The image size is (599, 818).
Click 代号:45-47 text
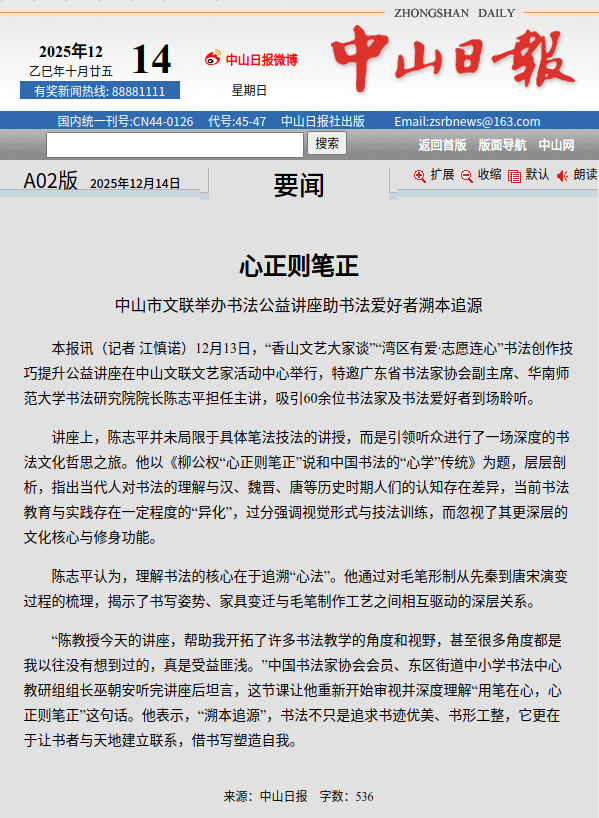pos(237,122)
